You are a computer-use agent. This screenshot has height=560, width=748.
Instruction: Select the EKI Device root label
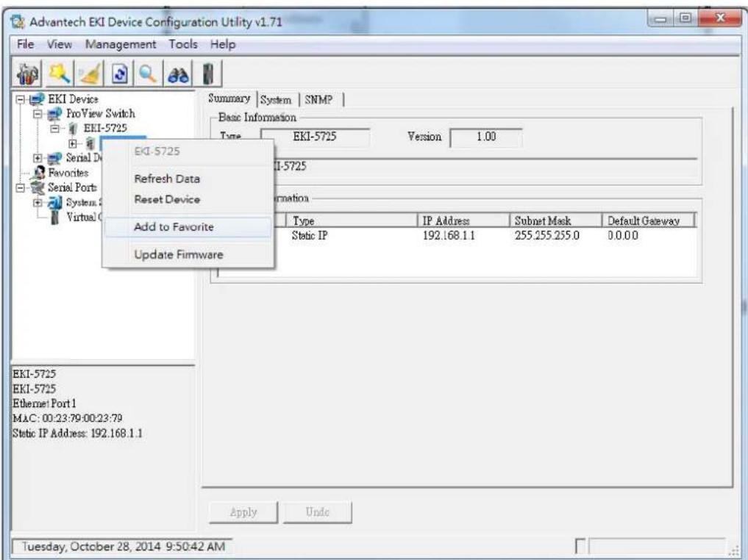click(73, 99)
